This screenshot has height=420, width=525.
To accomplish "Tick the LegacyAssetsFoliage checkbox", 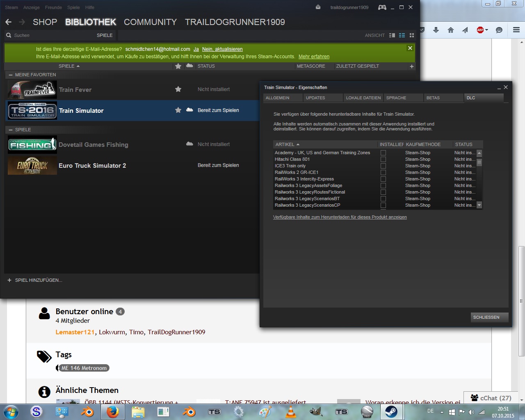I will coord(383,185).
